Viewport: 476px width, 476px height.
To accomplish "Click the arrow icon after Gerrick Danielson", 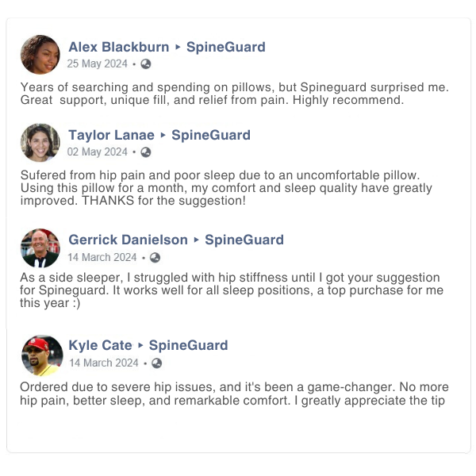I will pos(197,240).
